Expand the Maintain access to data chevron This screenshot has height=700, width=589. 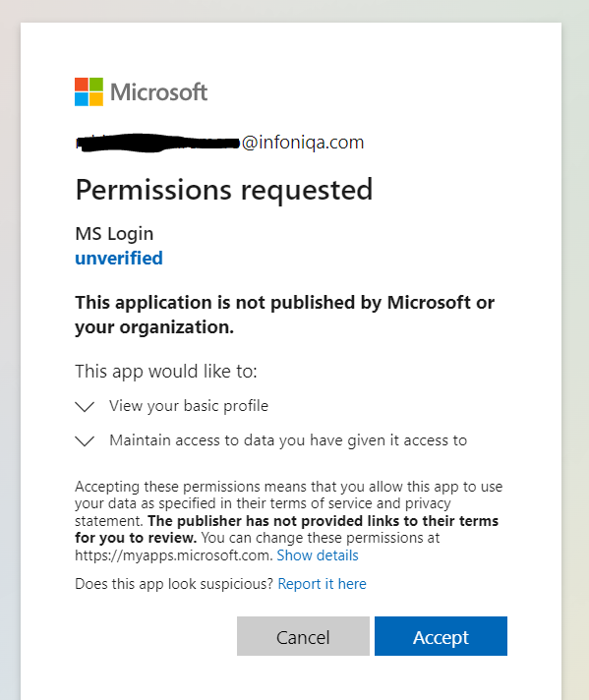(x=85, y=440)
